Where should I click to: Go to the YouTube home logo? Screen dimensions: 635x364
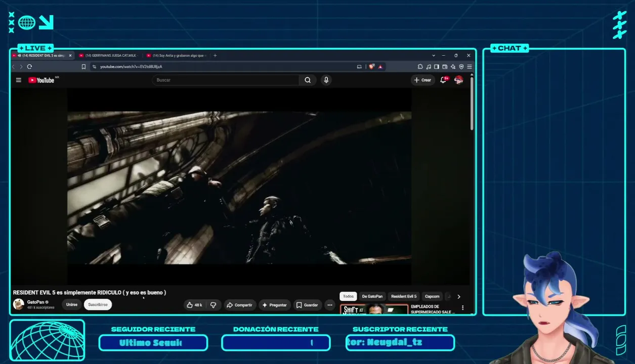tap(41, 80)
